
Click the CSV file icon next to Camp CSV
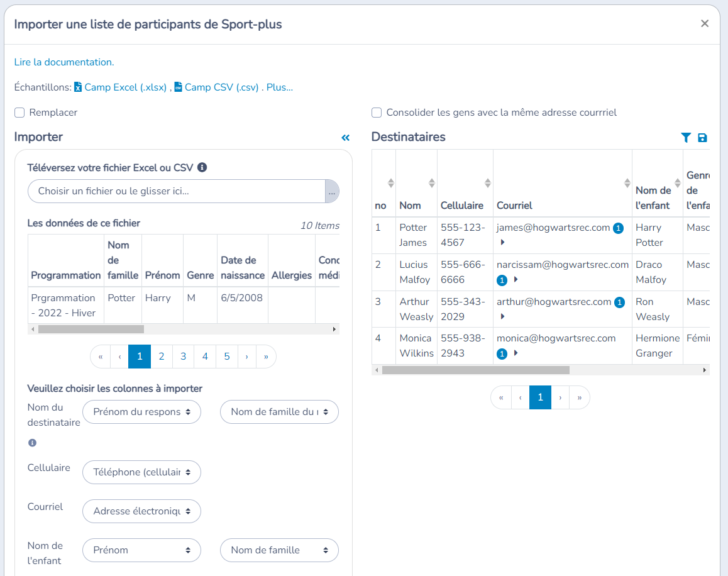click(179, 87)
